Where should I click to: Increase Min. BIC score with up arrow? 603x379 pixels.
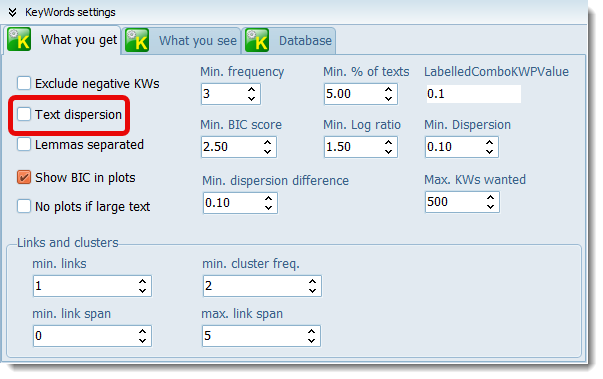(x=268, y=142)
